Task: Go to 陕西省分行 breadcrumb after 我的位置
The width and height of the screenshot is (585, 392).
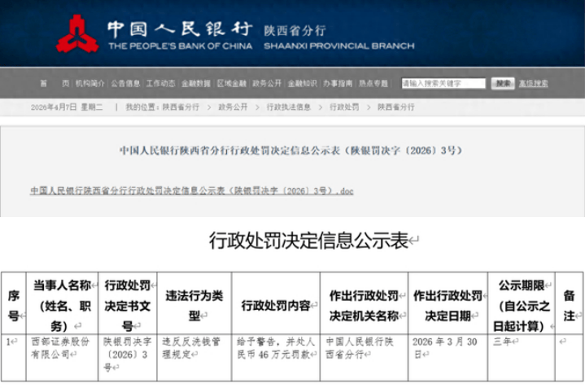Action: (x=181, y=107)
